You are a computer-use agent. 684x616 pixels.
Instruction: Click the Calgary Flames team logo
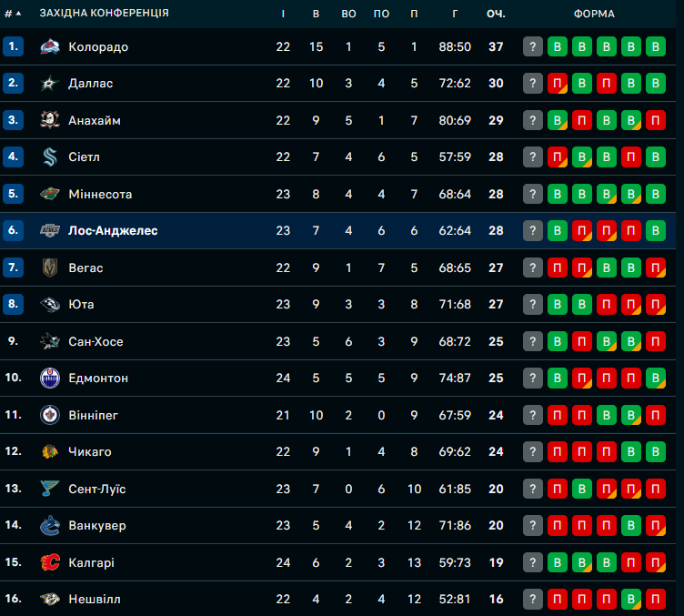pyautogui.click(x=50, y=562)
